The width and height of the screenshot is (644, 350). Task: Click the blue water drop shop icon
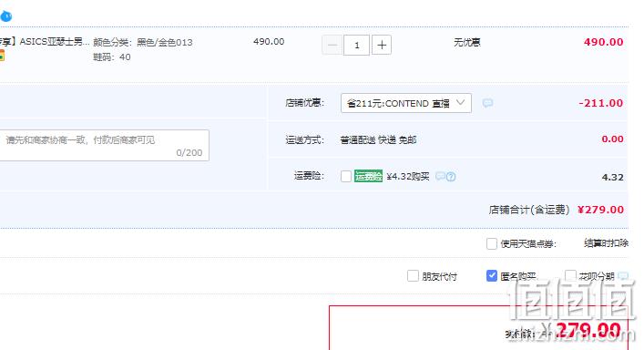(x=5, y=16)
